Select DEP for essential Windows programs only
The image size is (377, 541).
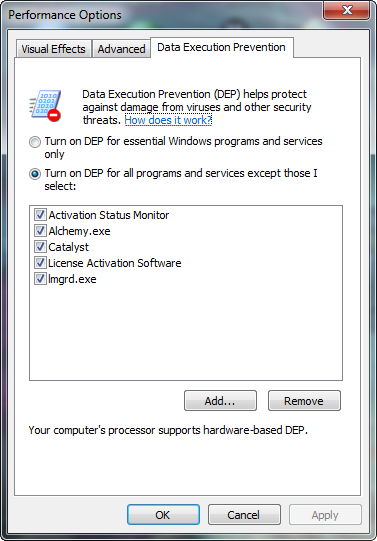tap(35, 142)
